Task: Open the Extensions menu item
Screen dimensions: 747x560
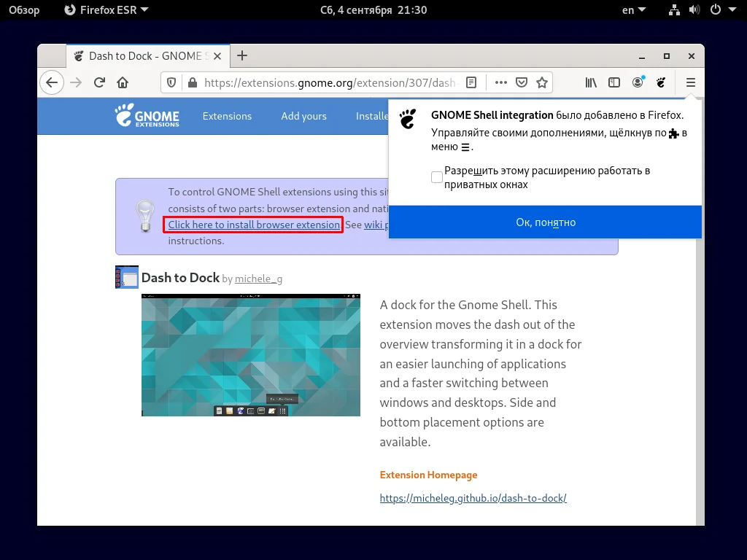Action: 227,116
